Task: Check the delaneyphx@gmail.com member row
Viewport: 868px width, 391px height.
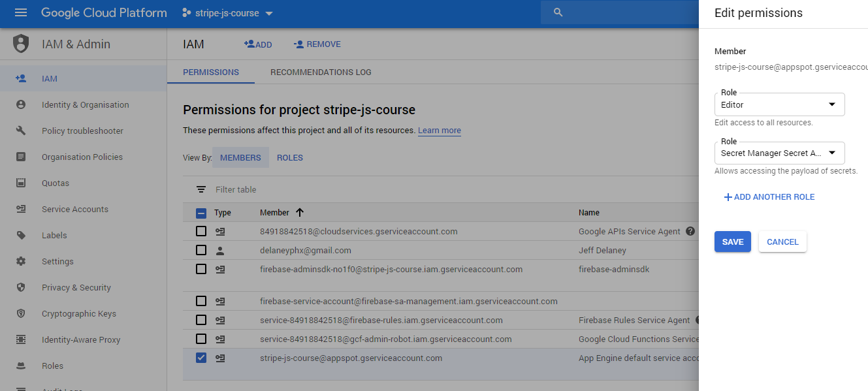Action: (201, 250)
